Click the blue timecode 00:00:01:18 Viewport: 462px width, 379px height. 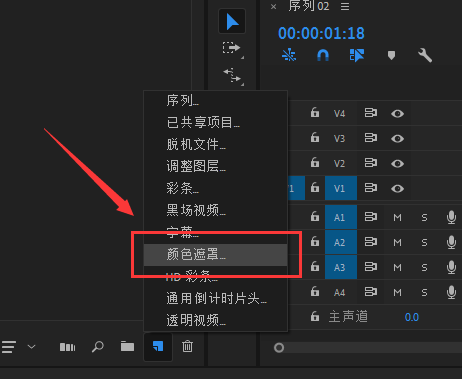coord(321,33)
